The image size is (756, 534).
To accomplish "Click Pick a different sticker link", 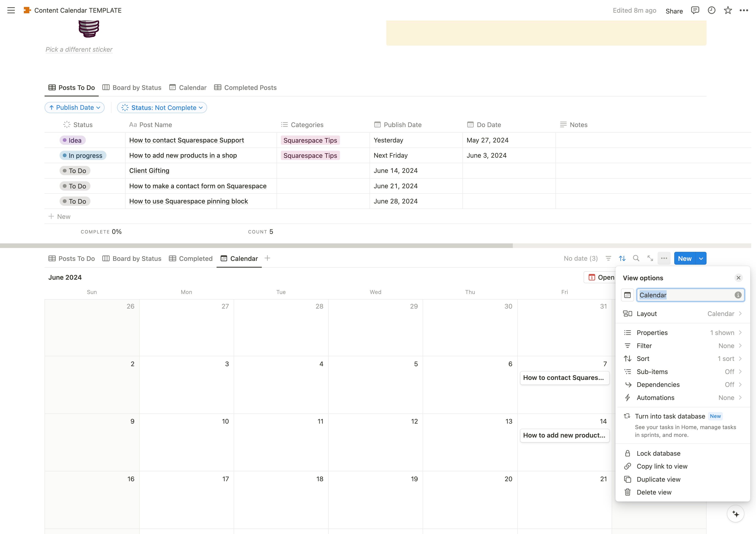I will (79, 49).
